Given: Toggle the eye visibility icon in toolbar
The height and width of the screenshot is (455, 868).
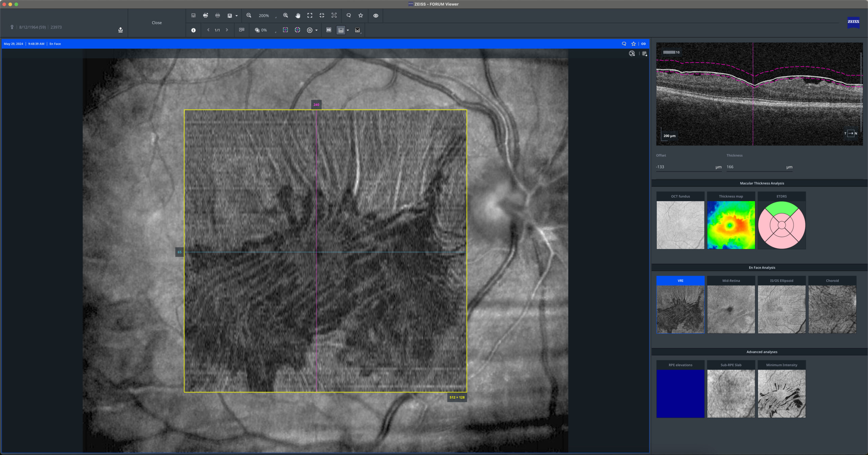Looking at the screenshot, I should 376,16.
